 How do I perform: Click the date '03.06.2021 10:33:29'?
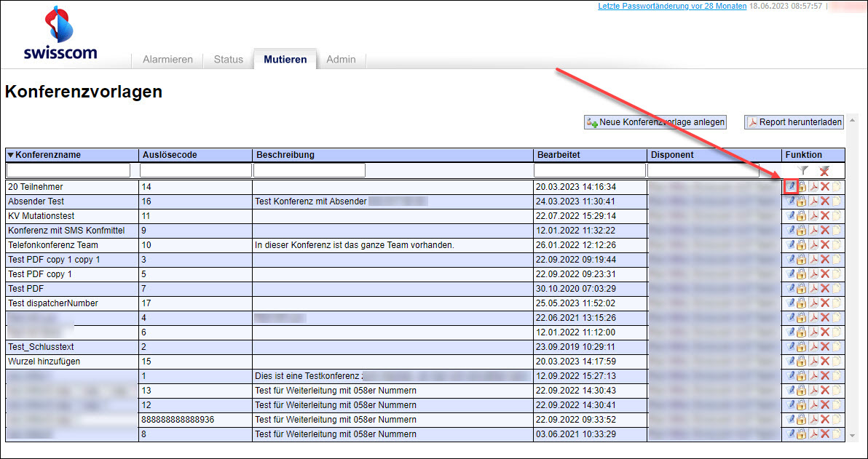click(576, 434)
